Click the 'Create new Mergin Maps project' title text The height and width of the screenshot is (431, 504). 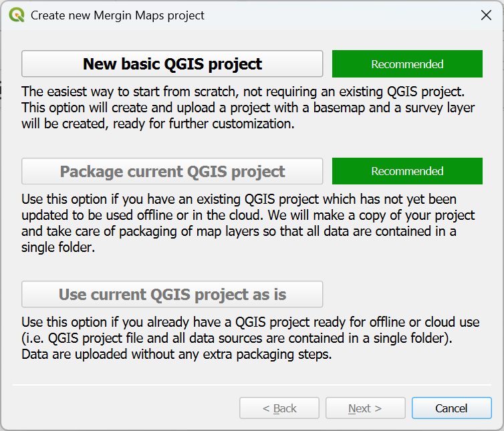[x=118, y=15]
